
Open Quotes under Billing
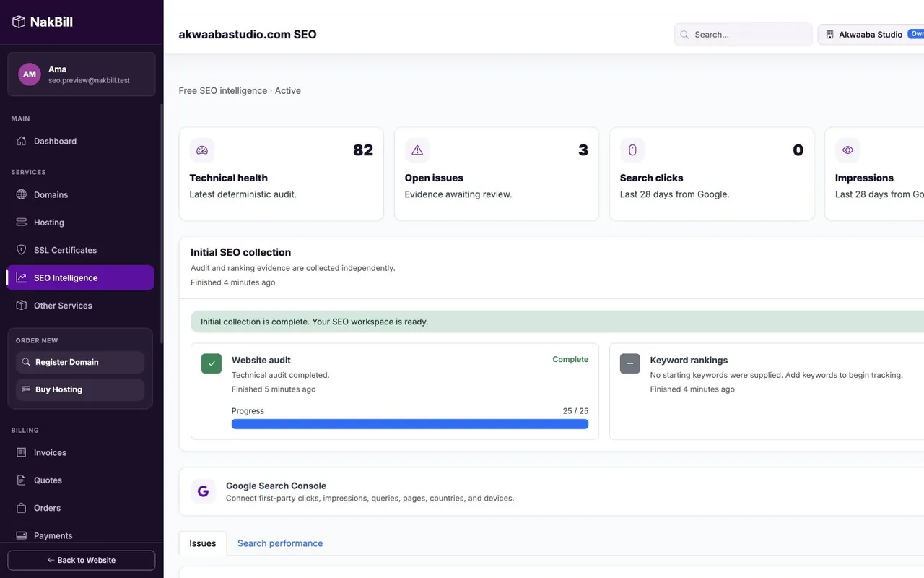[x=81, y=480]
